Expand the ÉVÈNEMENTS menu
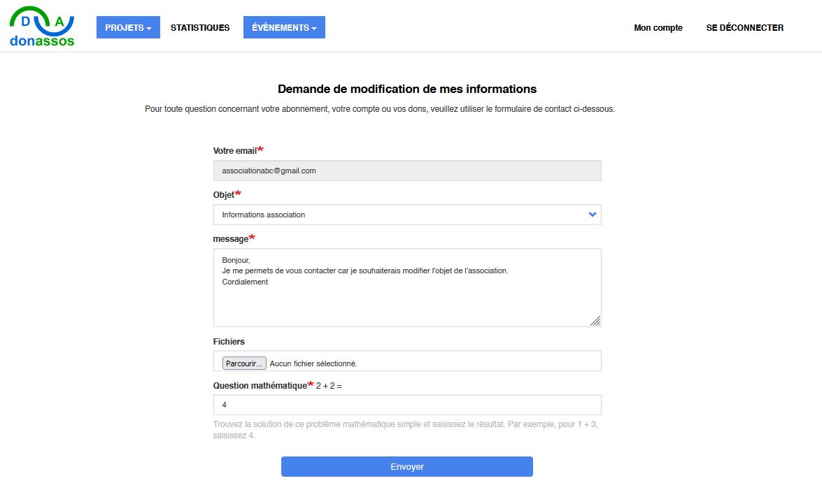 pos(284,28)
